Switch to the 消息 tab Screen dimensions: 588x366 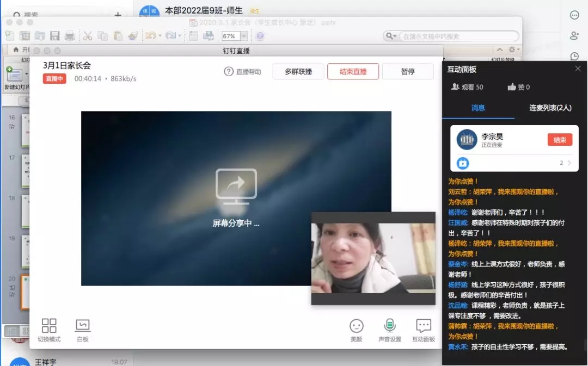[477, 108]
